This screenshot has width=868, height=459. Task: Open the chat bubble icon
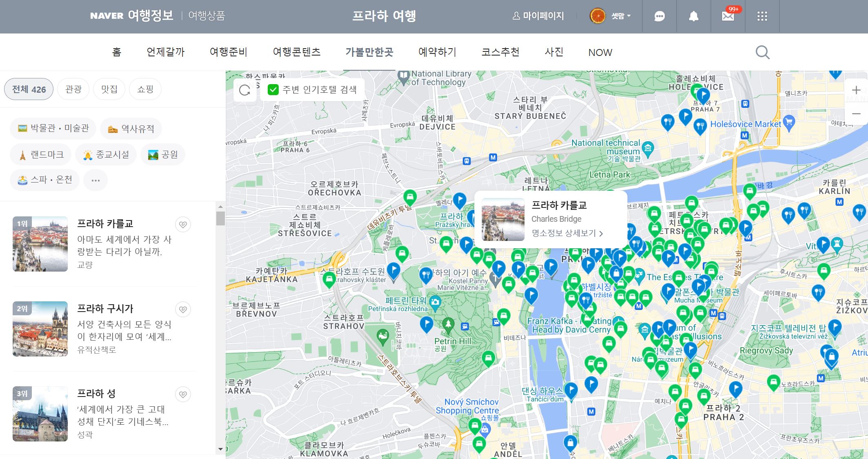tap(659, 16)
